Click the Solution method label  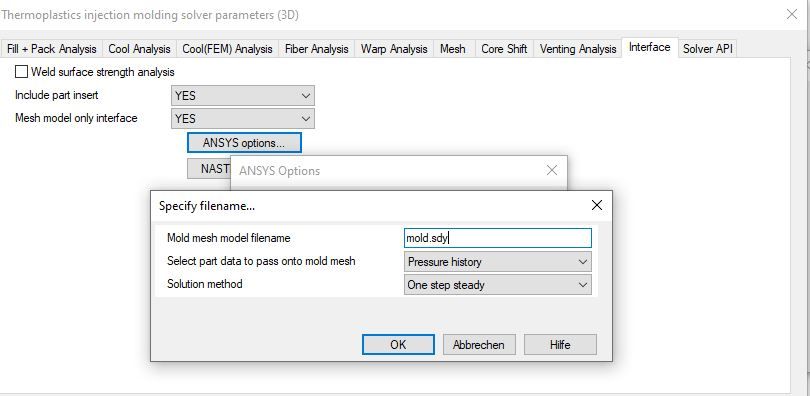click(x=205, y=284)
